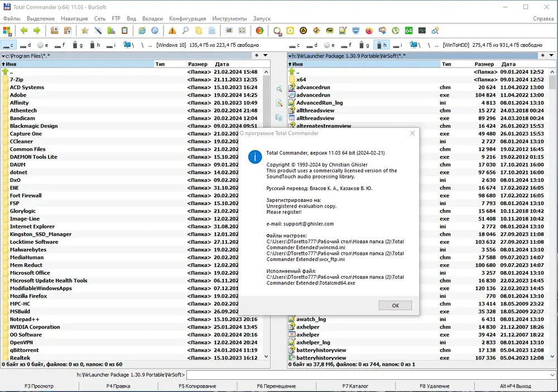The width and height of the screenshot is (558, 392).
Task: Click the green 64 toolbar icon
Action: coord(408,31)
